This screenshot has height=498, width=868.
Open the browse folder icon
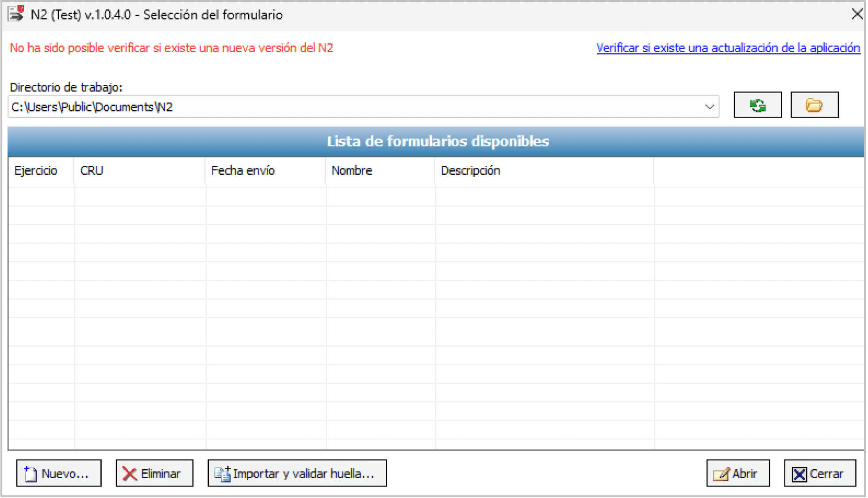[814, 105]
